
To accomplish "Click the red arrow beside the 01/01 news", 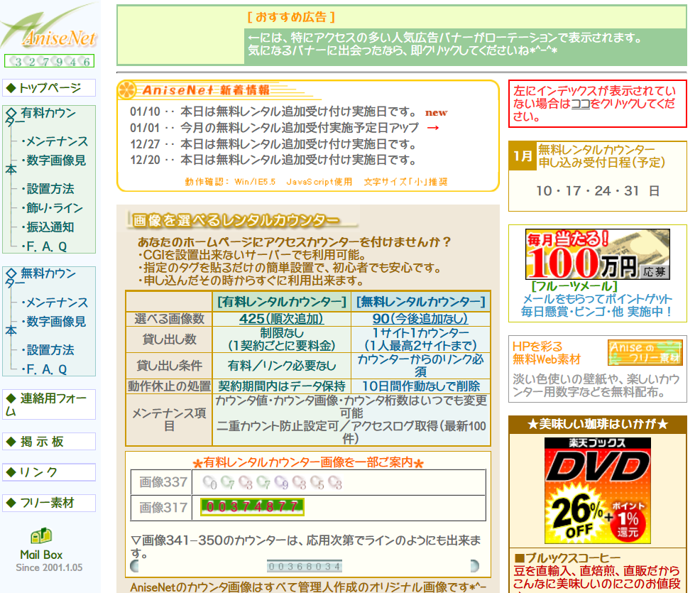I will (432, 128).
